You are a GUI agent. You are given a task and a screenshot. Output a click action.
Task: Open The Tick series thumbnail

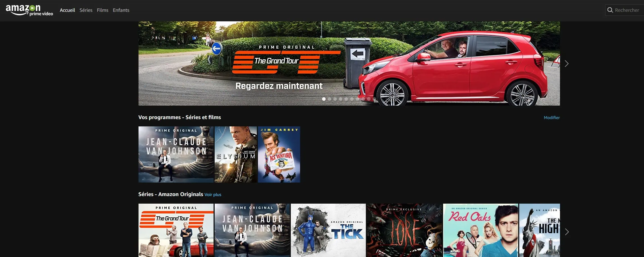coord(328,230)
